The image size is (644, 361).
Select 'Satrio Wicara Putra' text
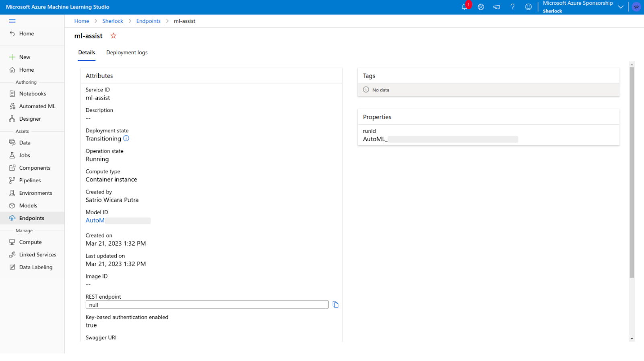click(112, 200)
